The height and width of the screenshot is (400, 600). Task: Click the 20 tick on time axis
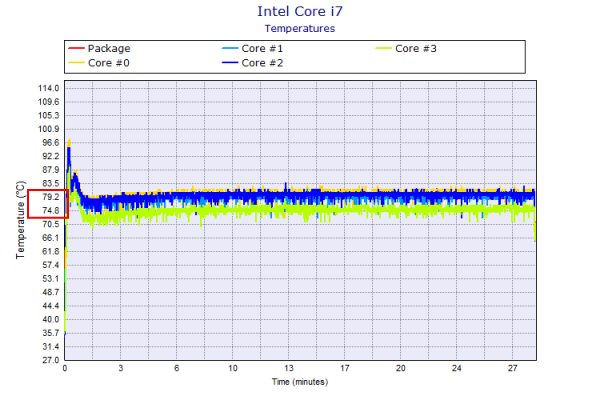[x=401, y=368]
